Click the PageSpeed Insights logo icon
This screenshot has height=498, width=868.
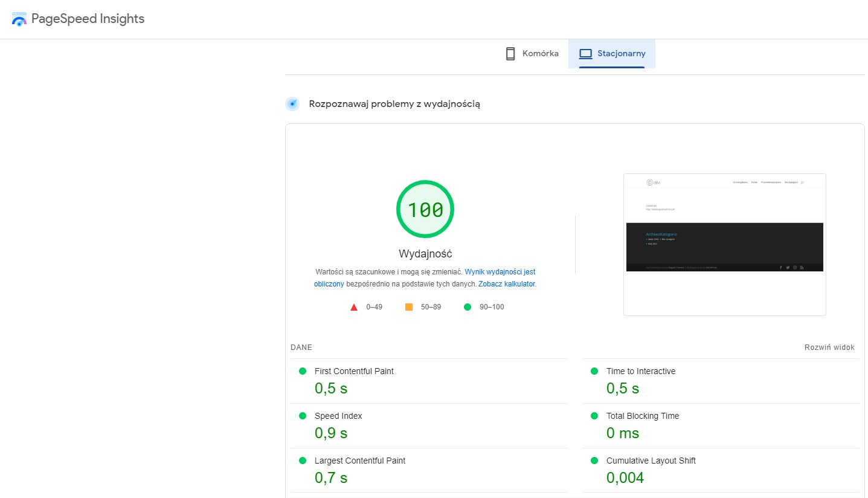pyautogui.click(x=19, y=19)
